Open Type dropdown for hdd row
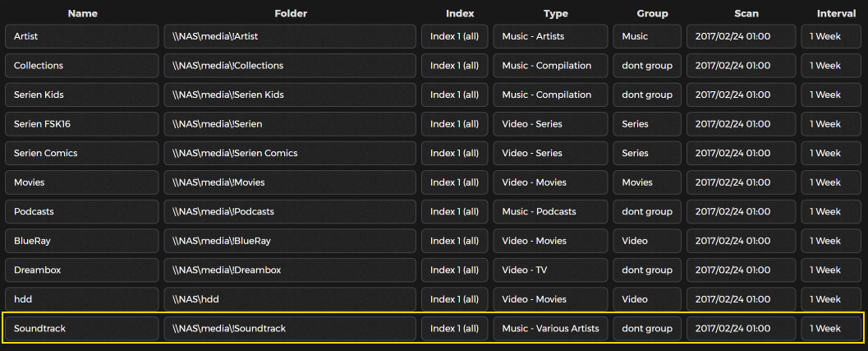Viewport: 868px width, 351px height. click(549, 299)
